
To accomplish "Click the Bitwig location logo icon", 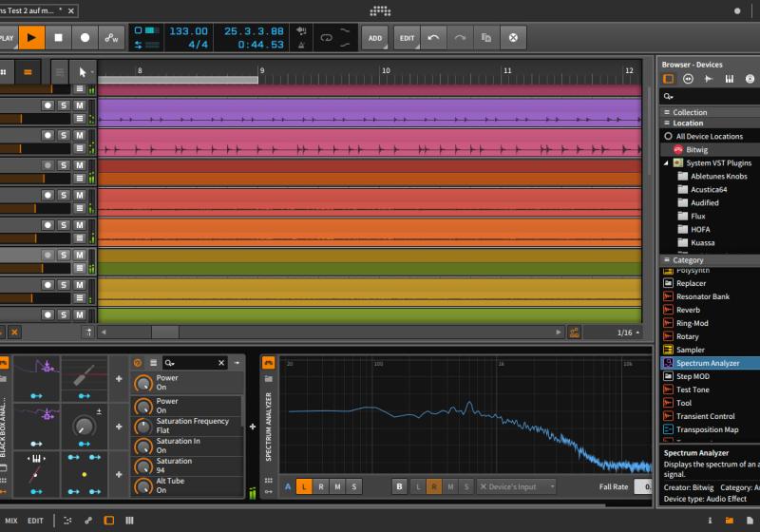I will click(678, 150).
